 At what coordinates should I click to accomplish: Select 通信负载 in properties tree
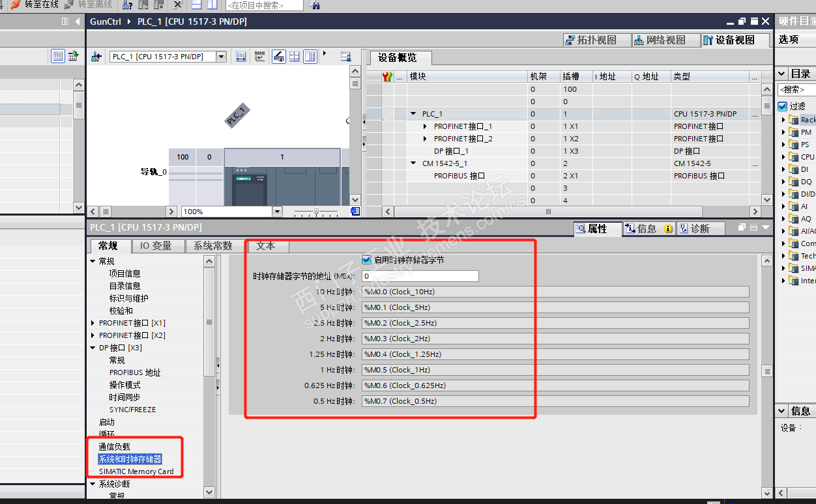(x=115, y=447)
